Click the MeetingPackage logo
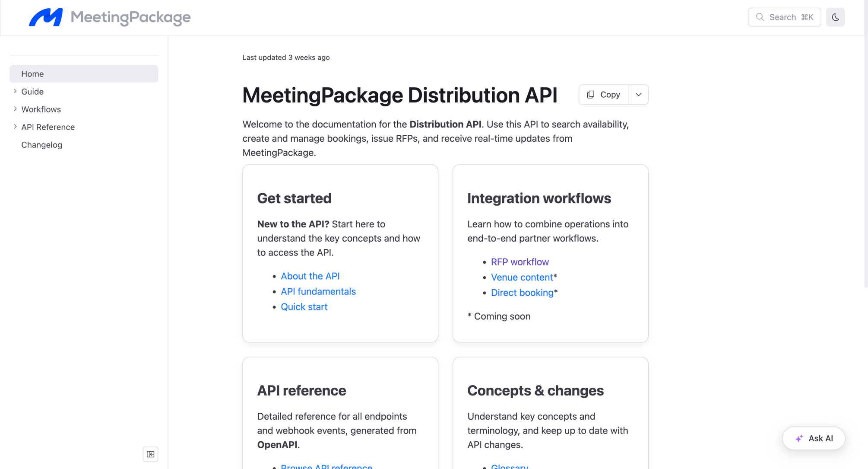This screenshot has width=868, height=469. pos(110,17)
